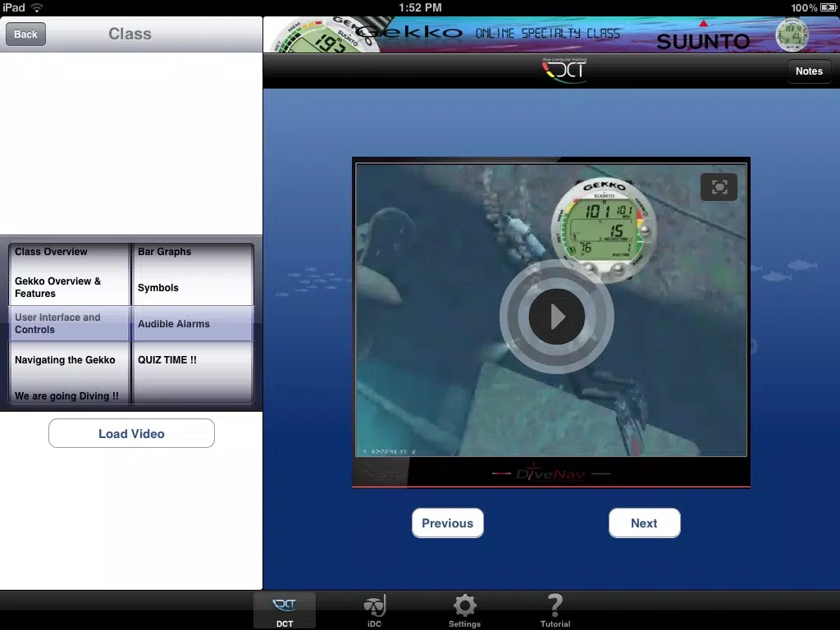This screenshot has height=630, width=840.
Task: Tap the 1:52 PM clock
Action: [420, 7]
